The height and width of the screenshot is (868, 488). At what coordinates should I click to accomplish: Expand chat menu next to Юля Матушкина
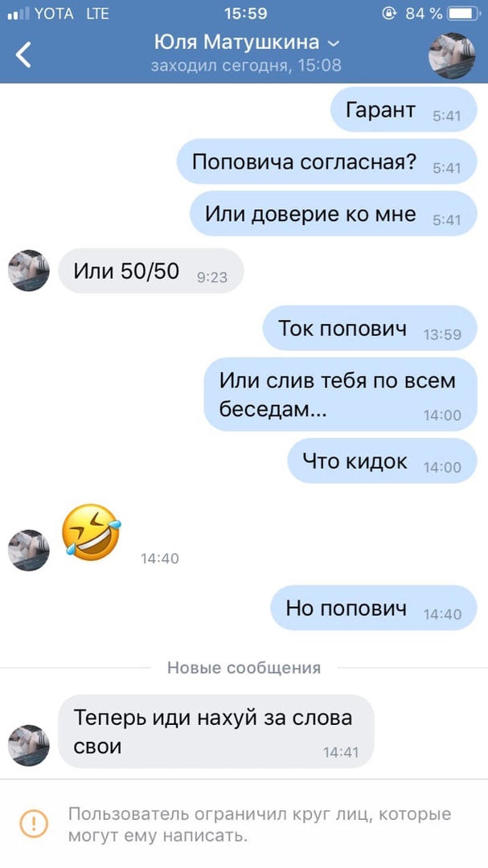coord(334,43)
